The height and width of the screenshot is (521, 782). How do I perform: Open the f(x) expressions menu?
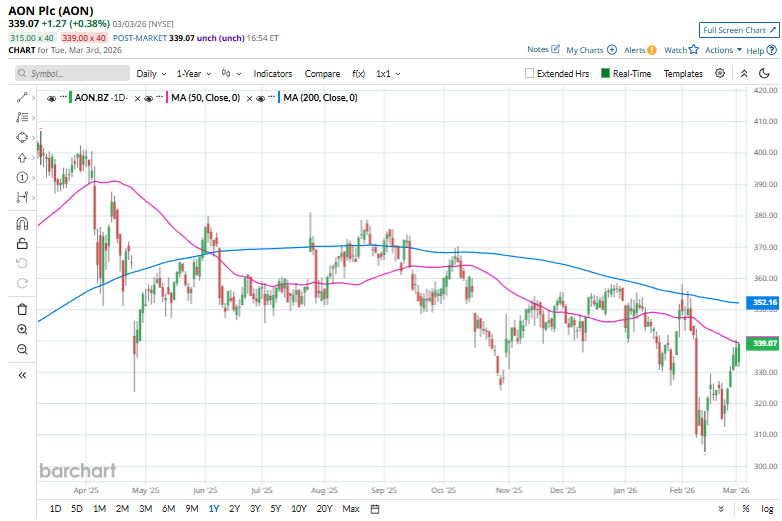pyautogui.click(x=359, y=73)
